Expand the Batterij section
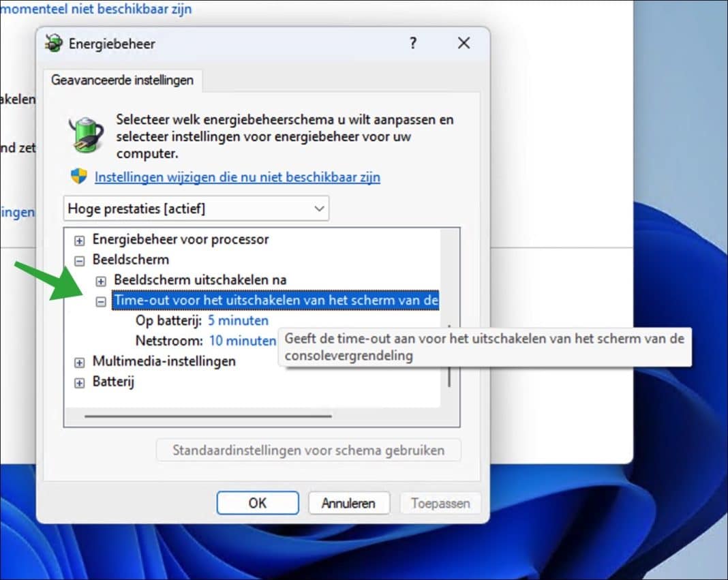The image size is (728, 580). [x=79, y=382]
